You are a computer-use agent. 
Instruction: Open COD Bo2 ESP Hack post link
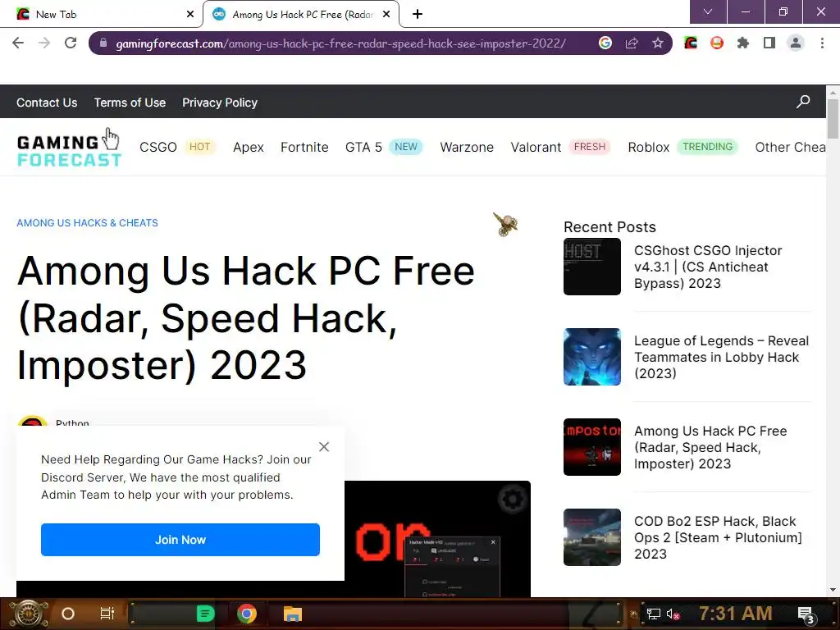[718, 537]
